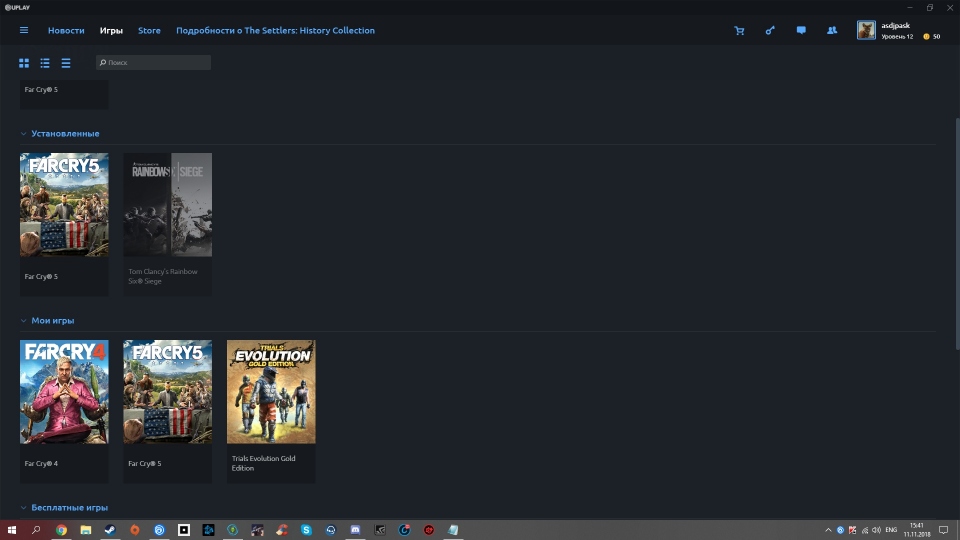The width and height of the screenshot is (960, 540).
Task: Click the search magnifier icon in search box
Action: coord(103,62)
